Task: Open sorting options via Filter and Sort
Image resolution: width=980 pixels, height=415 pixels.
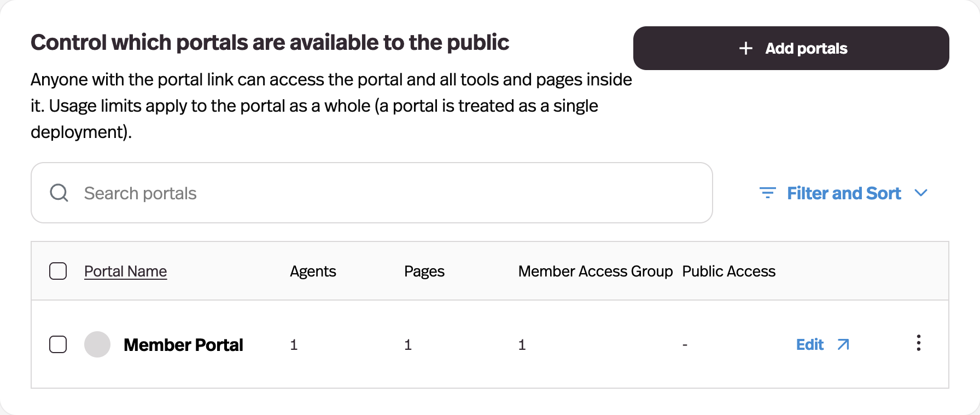Action: coord(844,193)
